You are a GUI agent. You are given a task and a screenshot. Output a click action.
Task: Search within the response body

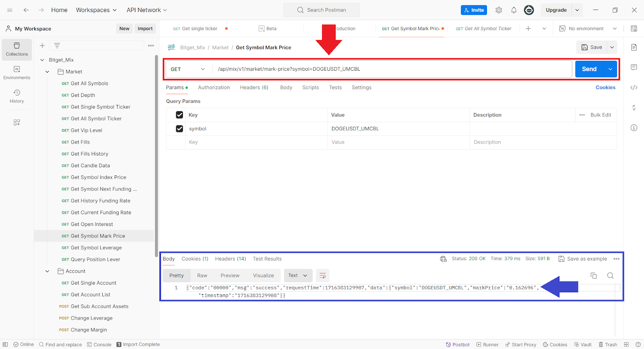(611, 275)
